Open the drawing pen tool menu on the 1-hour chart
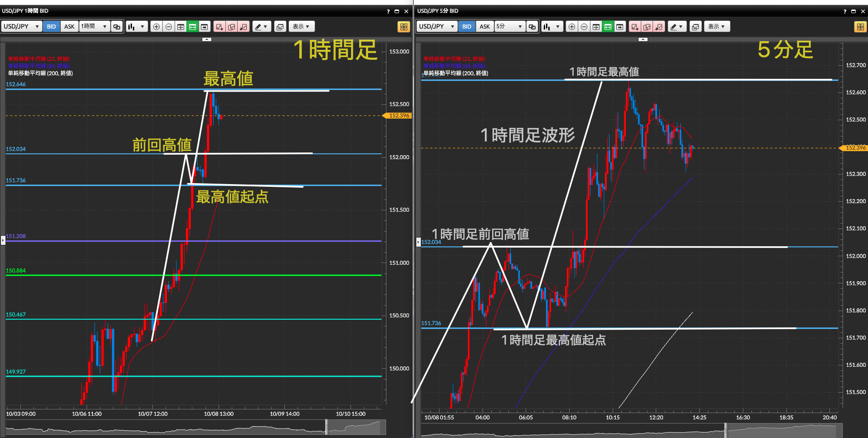 pos(261,27)
